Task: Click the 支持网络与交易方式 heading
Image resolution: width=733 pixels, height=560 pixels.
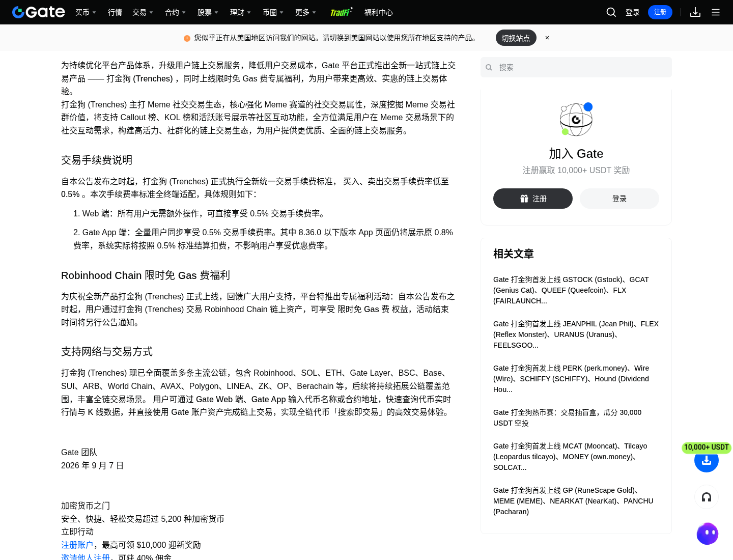Action: 107,352
